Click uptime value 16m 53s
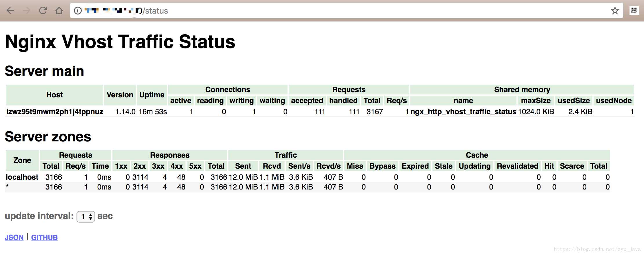Viewport: 644px width, 255px height. coord(153,112)
